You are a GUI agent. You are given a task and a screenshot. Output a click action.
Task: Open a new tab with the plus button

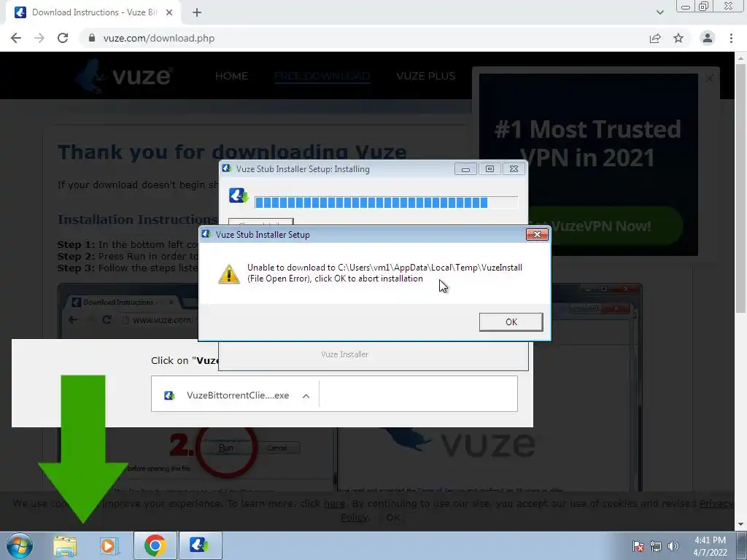pos(197,13)
